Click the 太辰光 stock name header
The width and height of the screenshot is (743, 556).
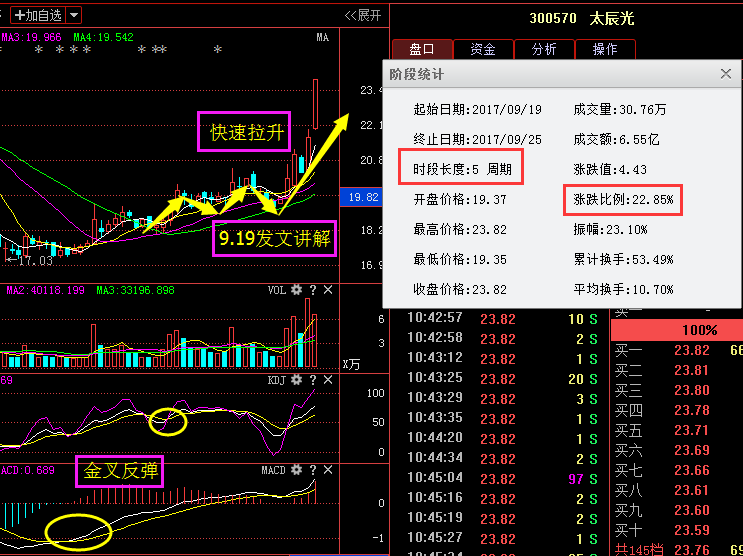click(x=612, y=18)
